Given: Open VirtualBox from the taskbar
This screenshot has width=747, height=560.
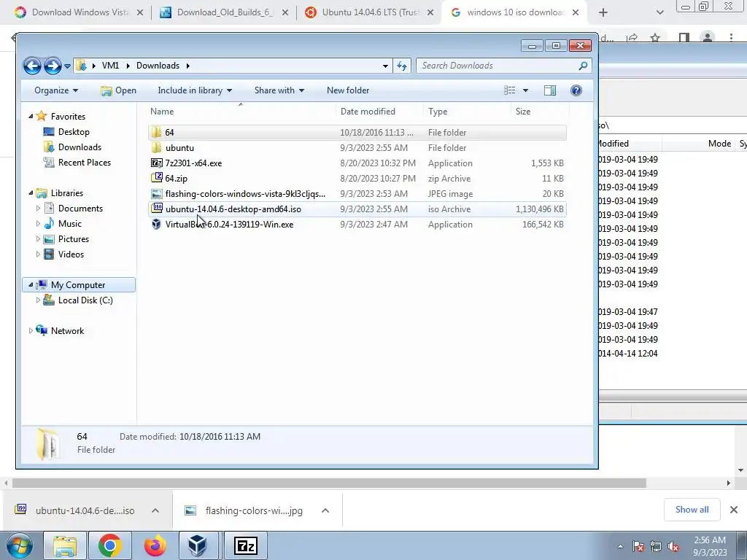Looking at the screenshot, I should point(197,545).
